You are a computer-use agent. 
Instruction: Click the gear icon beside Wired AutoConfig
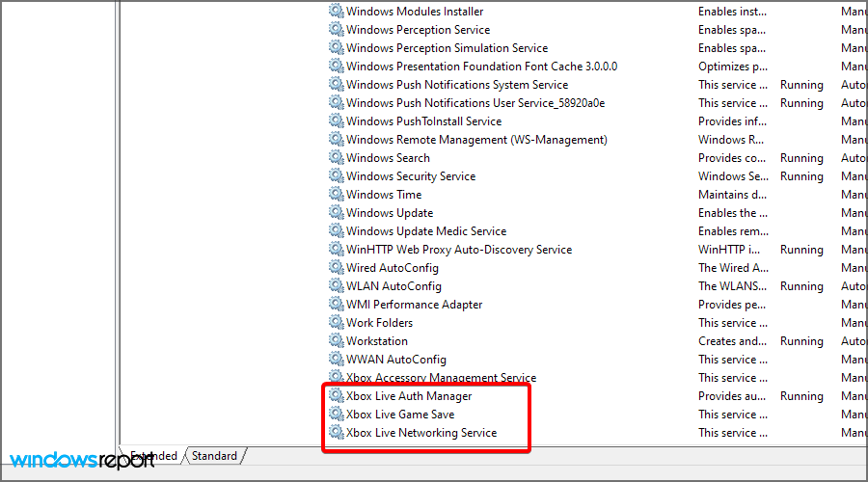[336, 267]
